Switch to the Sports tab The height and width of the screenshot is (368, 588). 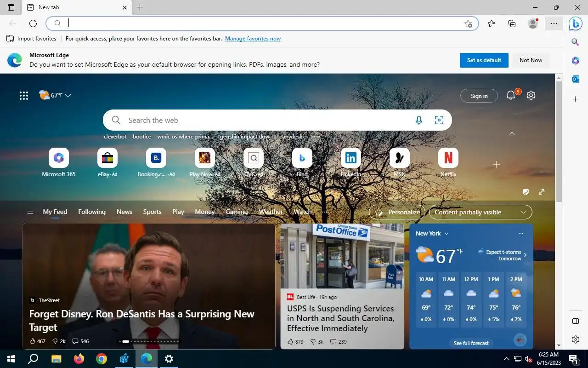tap(152, 212)
